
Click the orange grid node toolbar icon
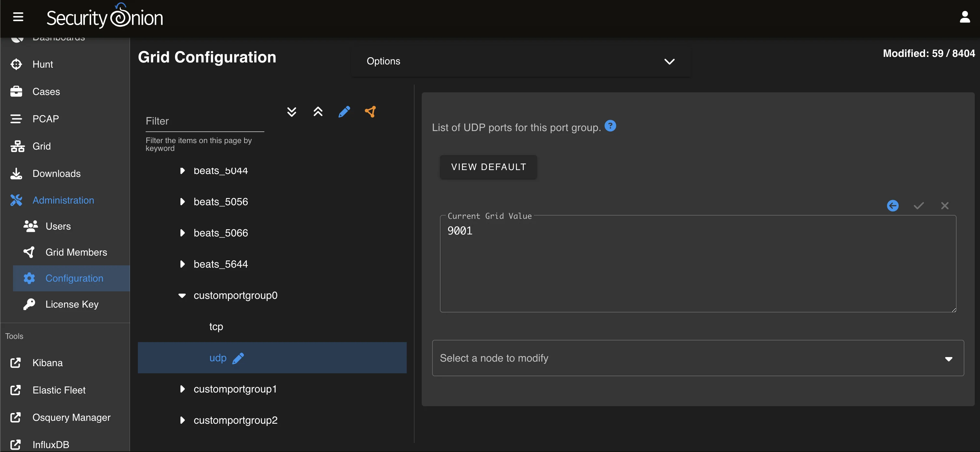coord(370,112)
